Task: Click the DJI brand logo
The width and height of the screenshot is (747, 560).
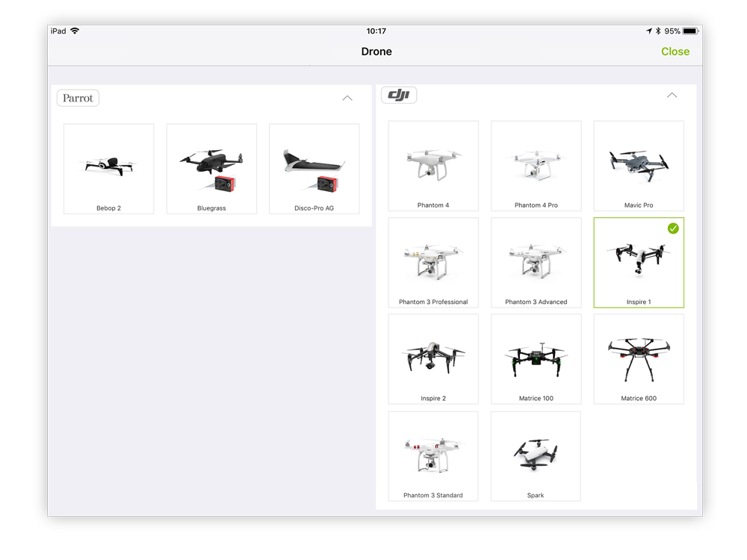Action: 399,95
